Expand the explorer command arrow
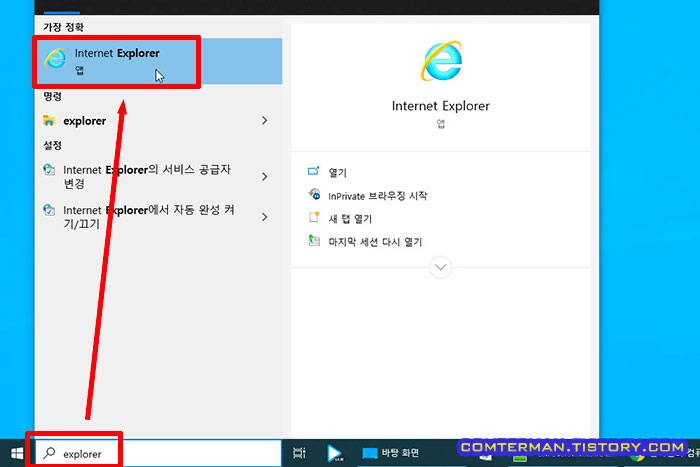This screenshot has width=700, height=467. click(x=265, y=121)
